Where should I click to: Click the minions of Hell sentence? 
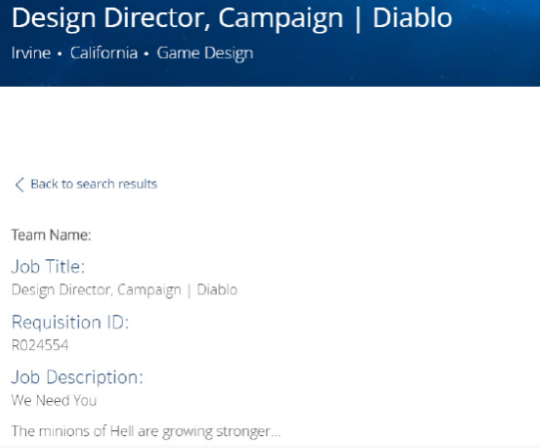[x=146, y=431]
